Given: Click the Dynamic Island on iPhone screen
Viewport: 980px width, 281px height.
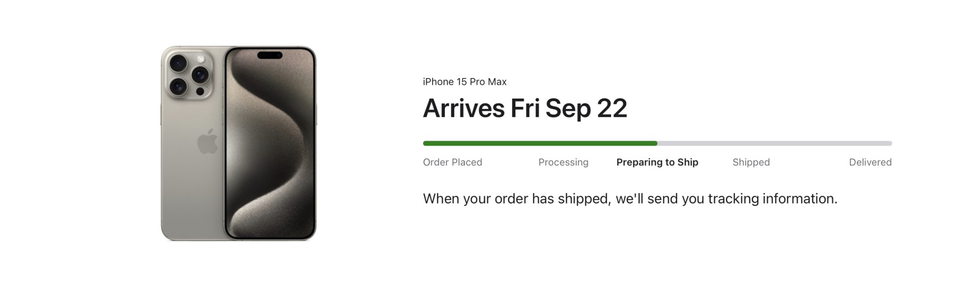Looking at the screenshot, I should click(269, 55).
